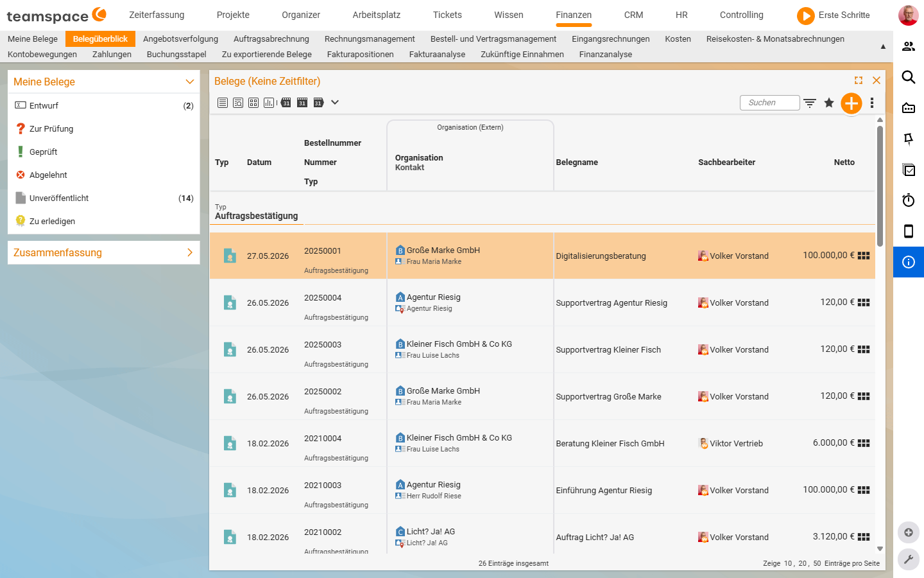This screenshot has height=578, width=924.
Task: Click order number 20210002
Action: (x=323, y=532)
